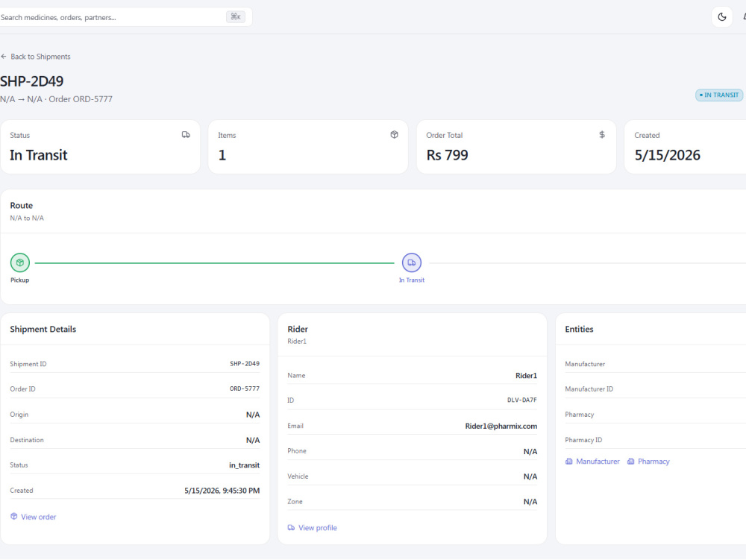Click the search medicines input field
Screen dimensions: 746x560
click(125, 17)
